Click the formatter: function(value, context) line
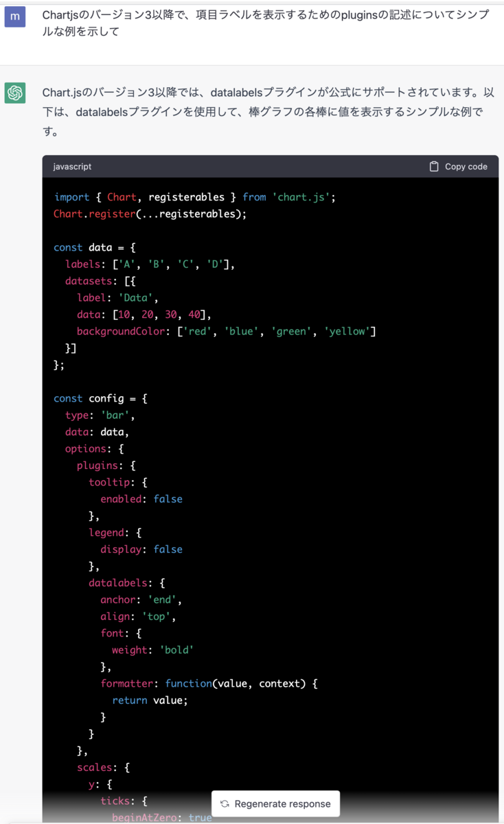The image size is (504, 824). 209,683
